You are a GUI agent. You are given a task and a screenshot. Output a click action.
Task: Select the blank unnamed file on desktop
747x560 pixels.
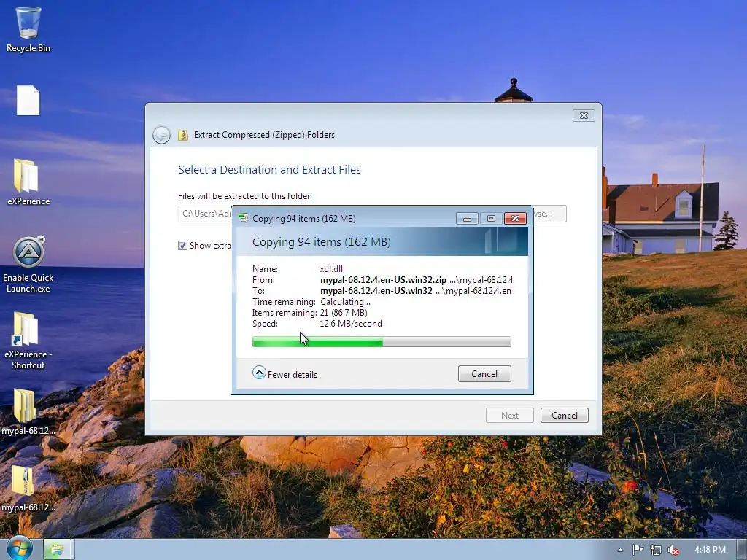[28, 101]
